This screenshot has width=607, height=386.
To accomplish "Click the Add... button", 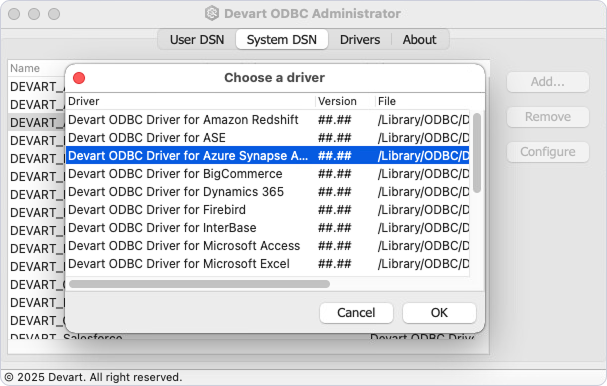I will pyautogui.click(x=547, y=82).
